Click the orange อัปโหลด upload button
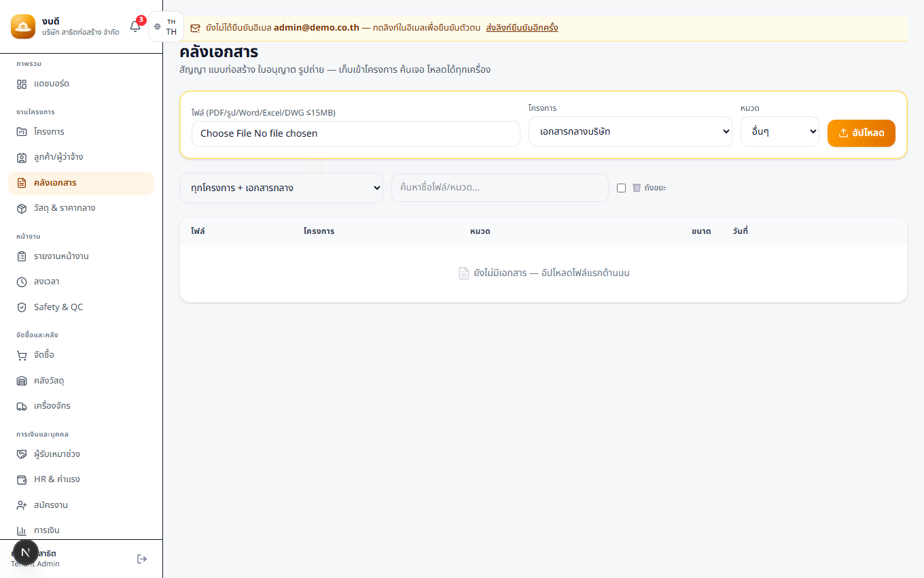The width and height of the screenshot is (924, 578). 861,133
